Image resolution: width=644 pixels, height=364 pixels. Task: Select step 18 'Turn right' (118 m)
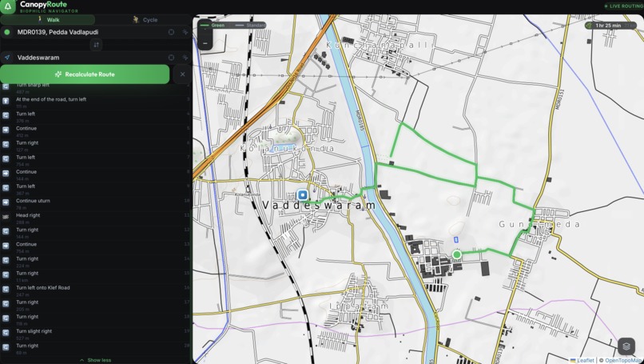pos(96,319)
